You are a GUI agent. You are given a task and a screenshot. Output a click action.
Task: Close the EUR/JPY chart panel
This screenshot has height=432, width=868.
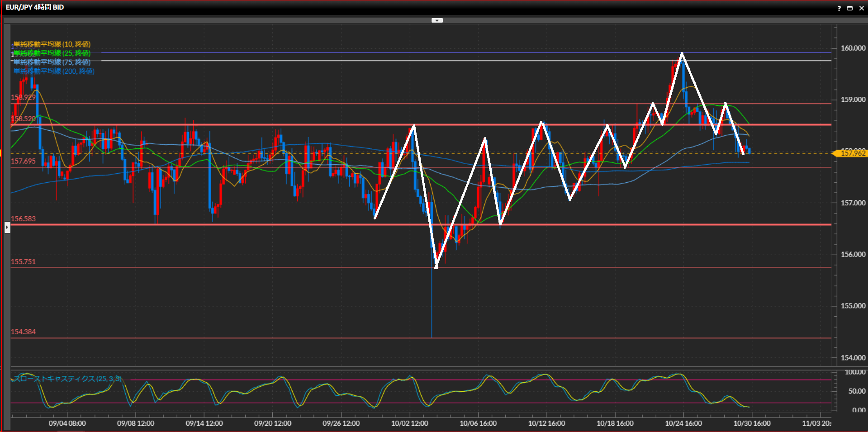click(x=861, y=8)
